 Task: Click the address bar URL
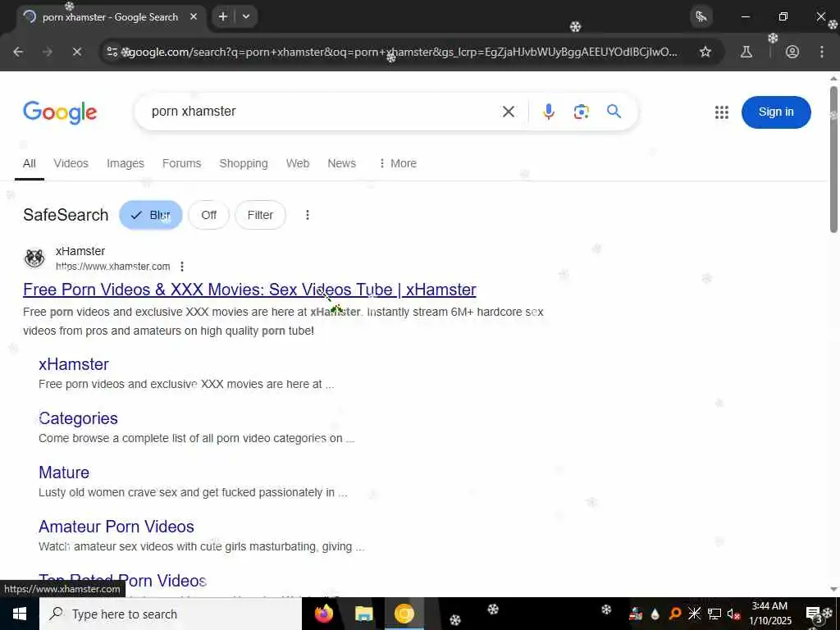click(x=403, y=52)
